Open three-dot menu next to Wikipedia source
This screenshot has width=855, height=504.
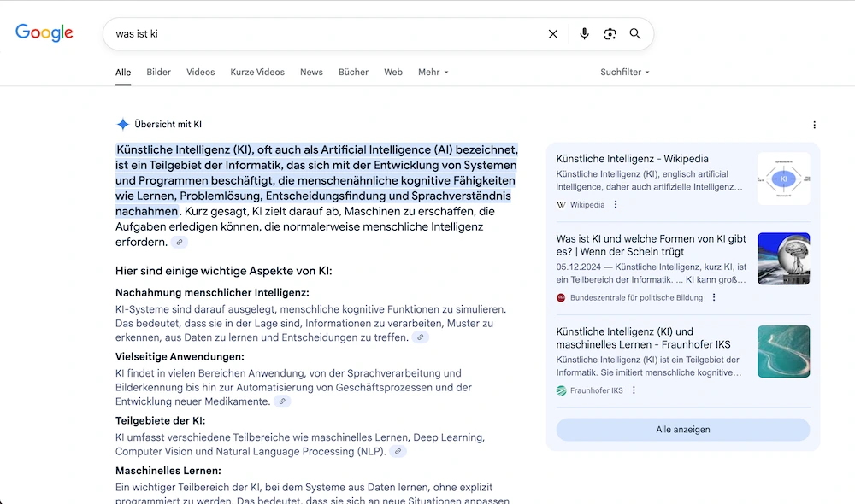[616, 204]
